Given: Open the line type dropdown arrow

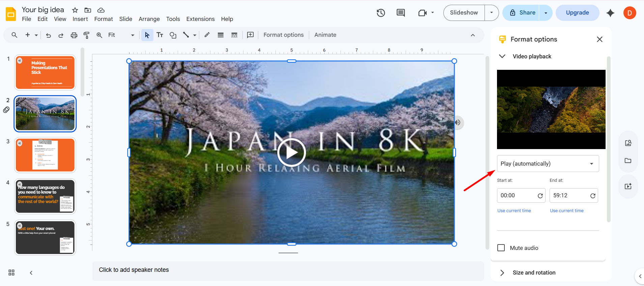Looking at the screenshot, I should click(x=195, y=35).
